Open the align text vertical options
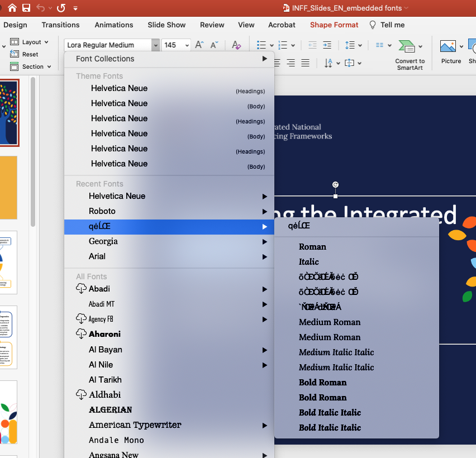476x458 pixels. tap(353, 63)
